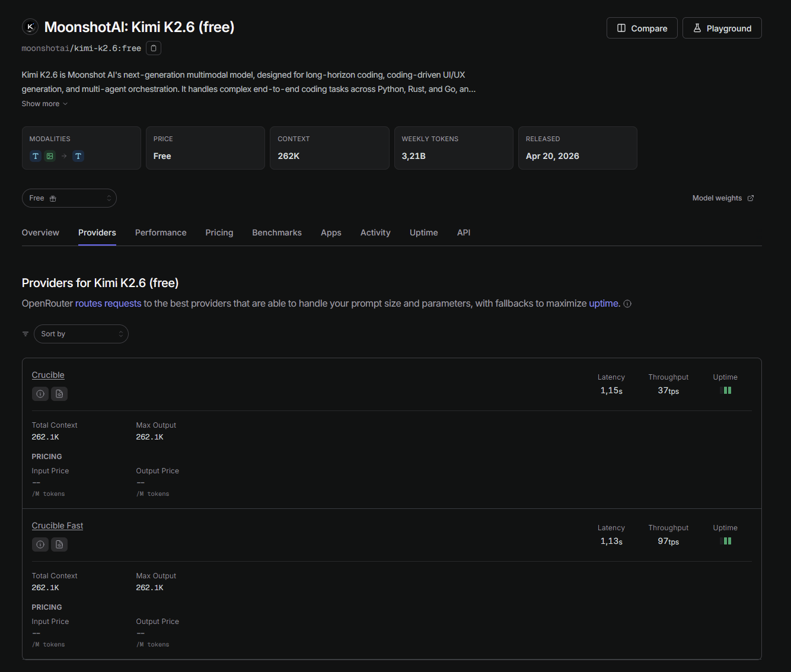Click the Crucible latency value 1,15s

click(x=611, y=390)
